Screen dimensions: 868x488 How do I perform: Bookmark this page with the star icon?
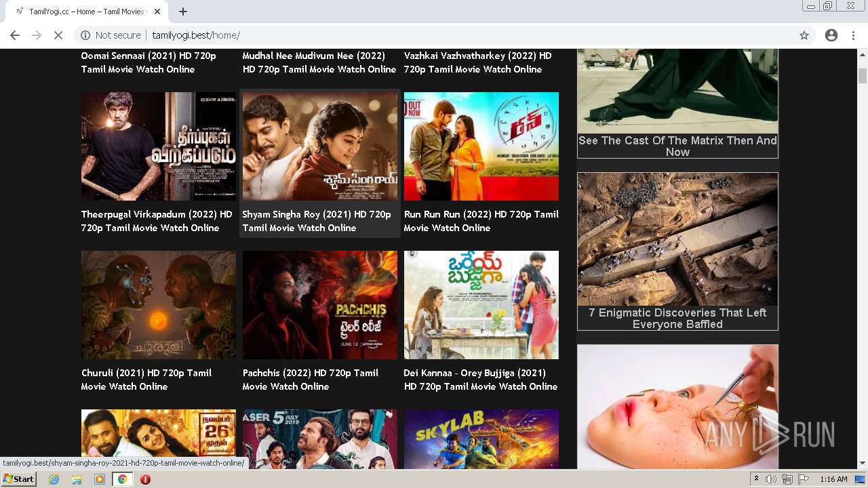(804, 35)
